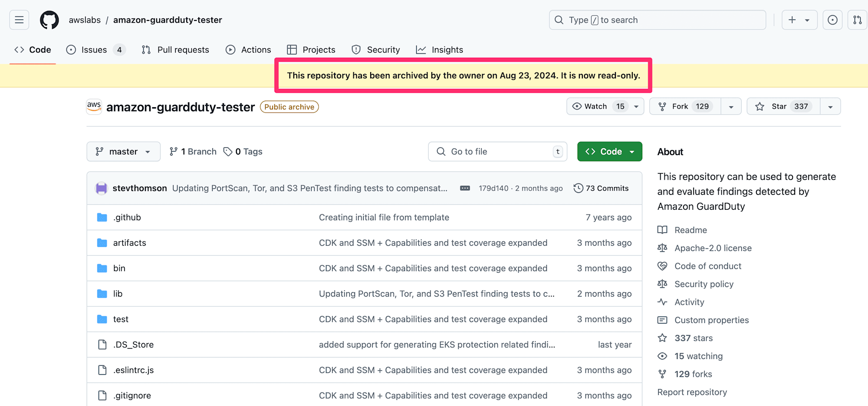Open the Actions tab

248,50
